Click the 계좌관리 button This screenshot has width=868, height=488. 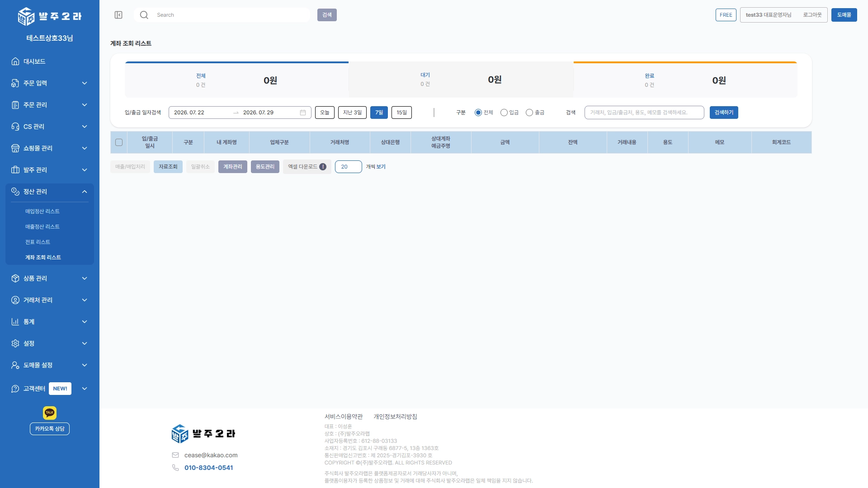[x=233, y=167]
